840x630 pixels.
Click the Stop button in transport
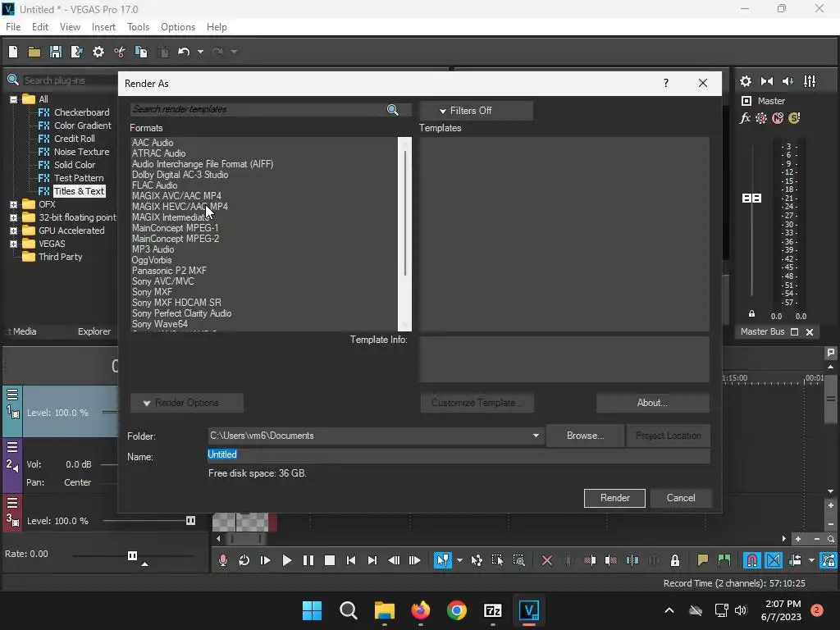(330, 560)
